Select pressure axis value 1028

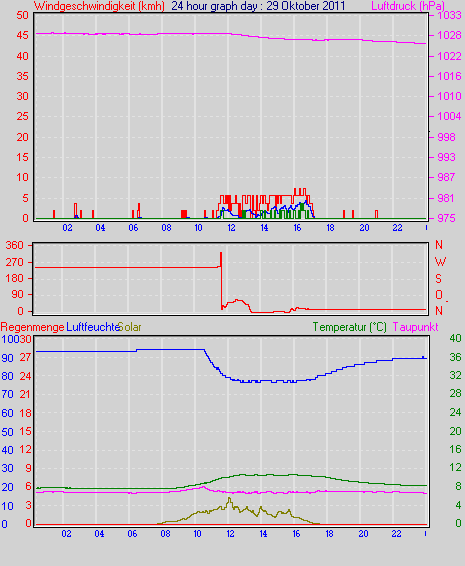tap(449, 35)
